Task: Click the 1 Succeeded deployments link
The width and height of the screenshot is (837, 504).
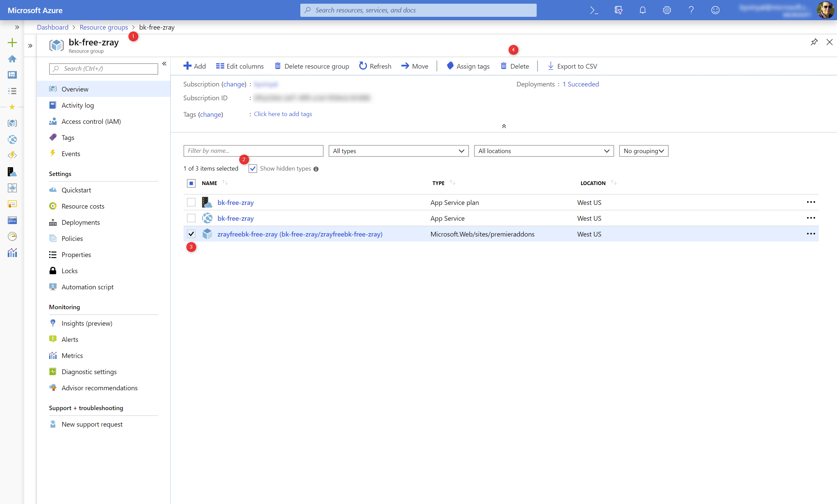Action: 580,84
